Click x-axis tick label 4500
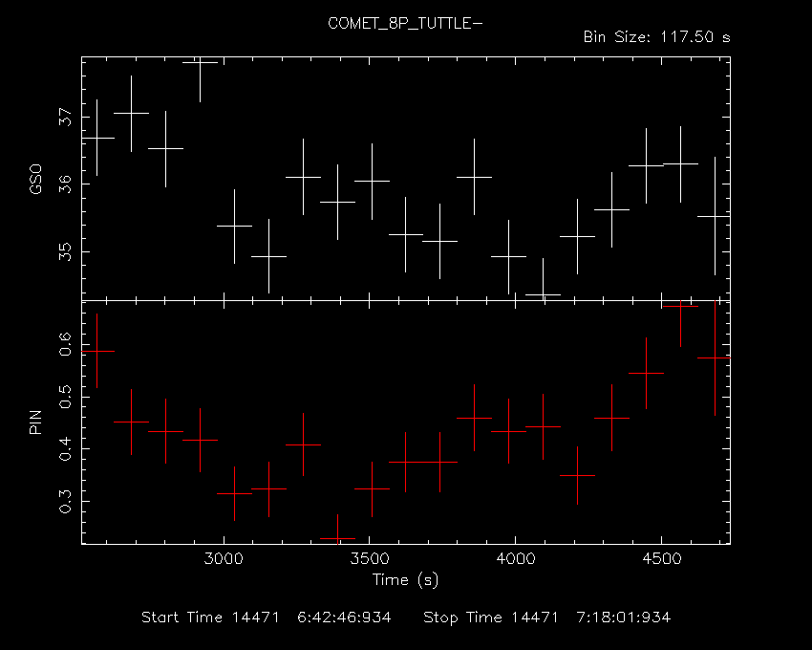 tap(661, 559)
